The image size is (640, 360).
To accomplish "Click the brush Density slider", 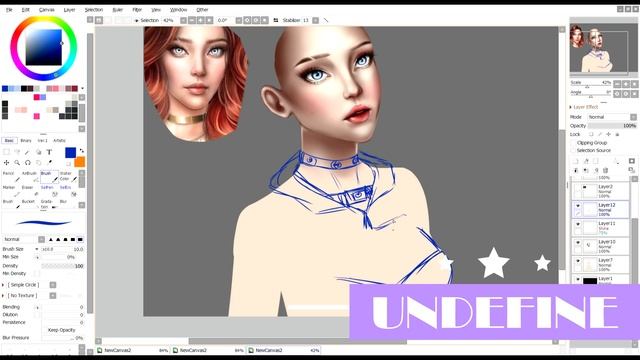I will 62,266.
